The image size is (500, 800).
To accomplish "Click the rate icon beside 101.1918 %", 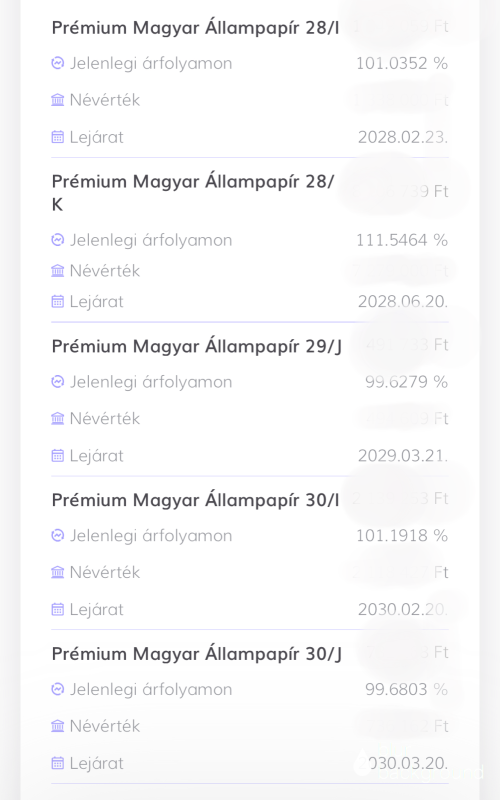I will coord(58,535).
